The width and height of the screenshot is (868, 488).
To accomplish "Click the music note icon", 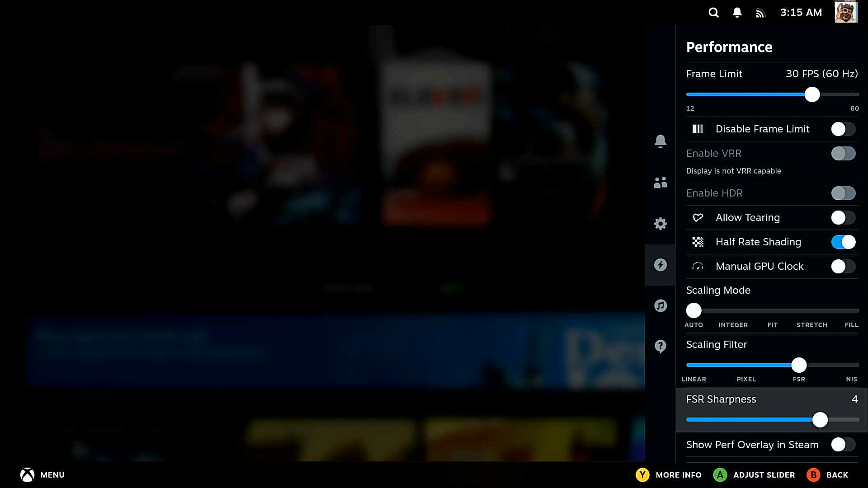I will 660,305.
